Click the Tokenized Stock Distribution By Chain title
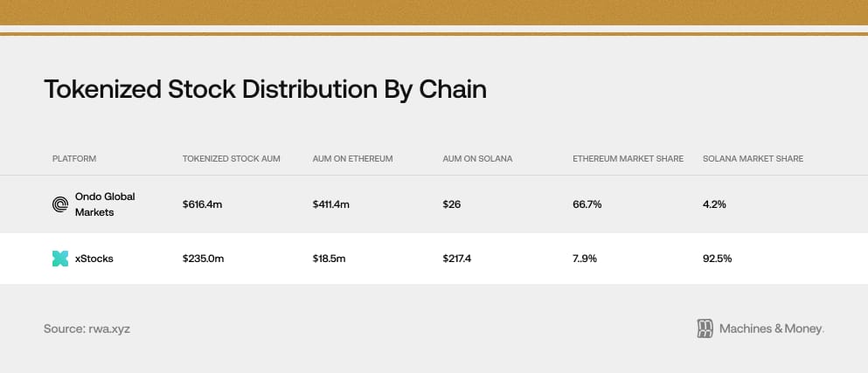This screenshot has height=373, width=868. (x=265, y=89)
